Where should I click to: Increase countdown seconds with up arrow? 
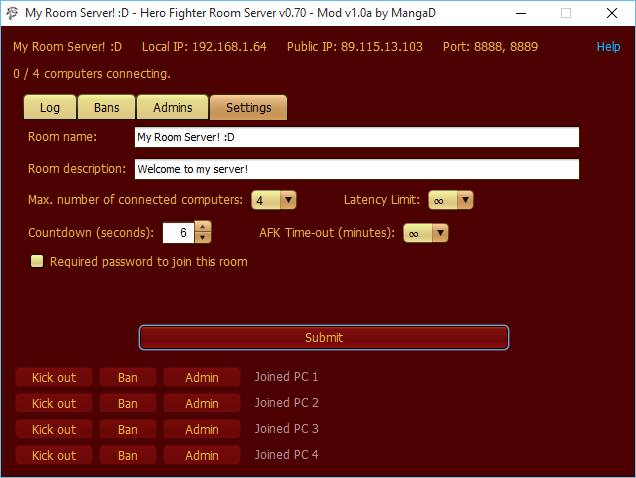[x=203, y=227]
